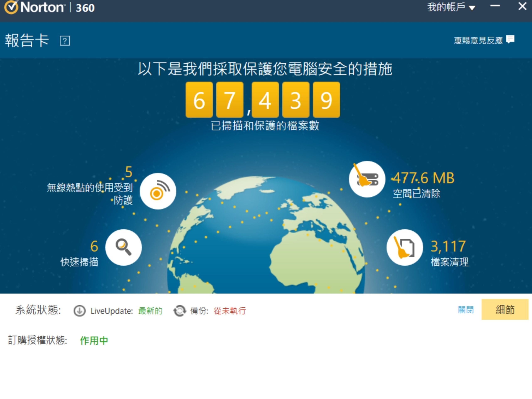Click the 快速掃描 label
Viewport: 532px width, 399px height.
[x=79, y=262]
